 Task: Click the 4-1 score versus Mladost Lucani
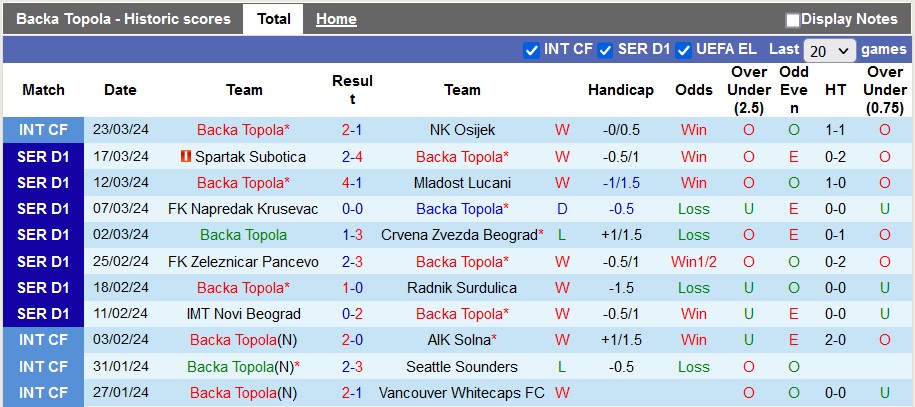[x=352, y=183]
